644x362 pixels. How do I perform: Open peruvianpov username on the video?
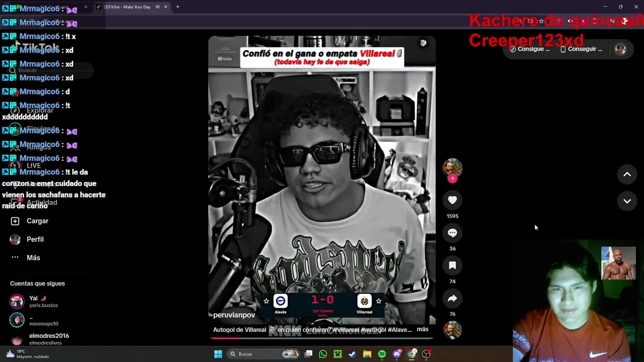(x=234, y=315)
